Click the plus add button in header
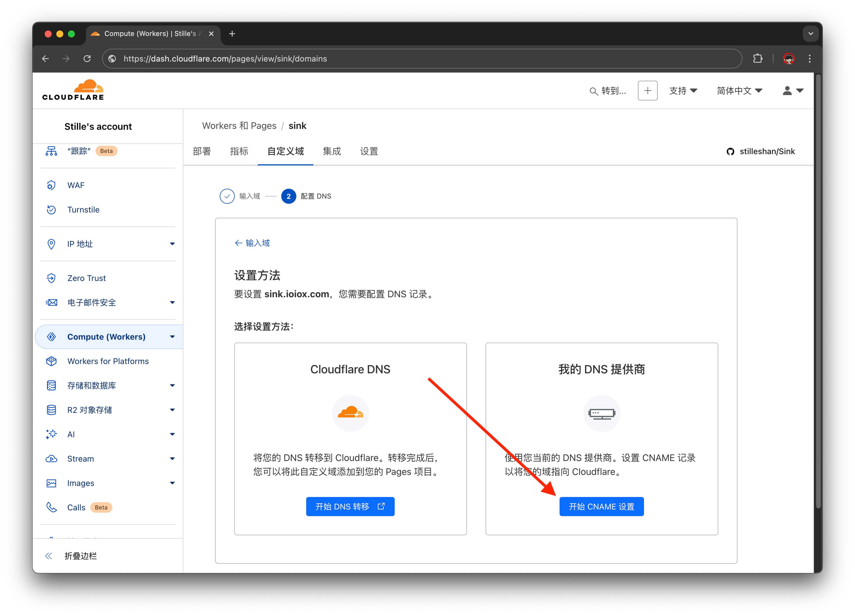This screenshot has width=855, height=616. tap(647, 91)
